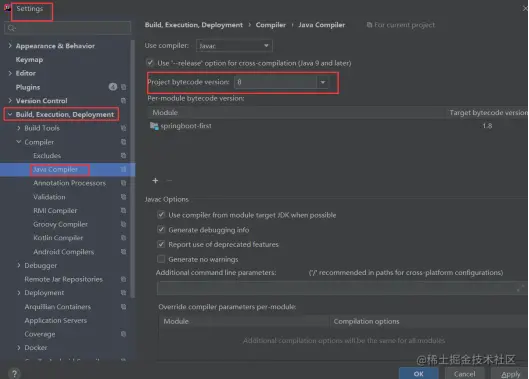Click the For current project copy icon
529x379 pixels.
[369, 25]
